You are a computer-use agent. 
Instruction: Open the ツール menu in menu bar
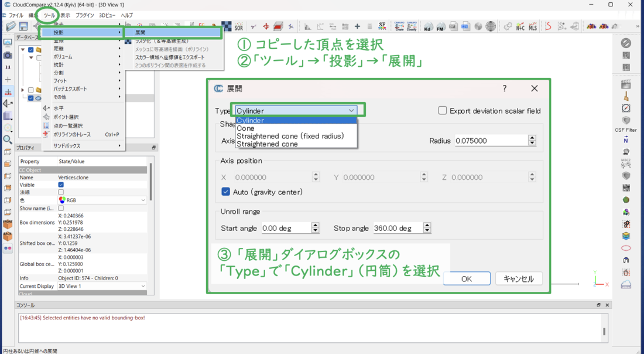click(49, 15)
